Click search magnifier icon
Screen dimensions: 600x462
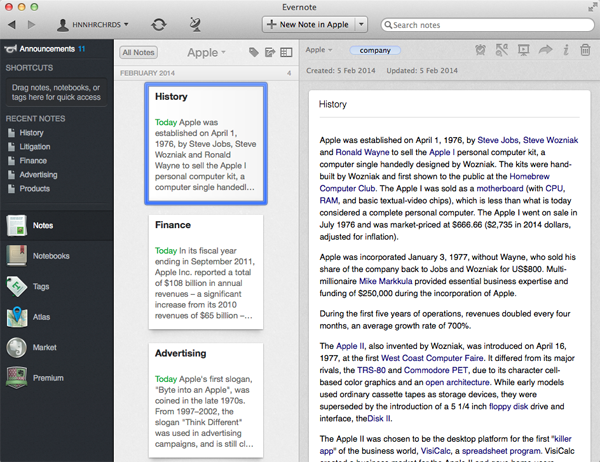click(x=388, y=25)
